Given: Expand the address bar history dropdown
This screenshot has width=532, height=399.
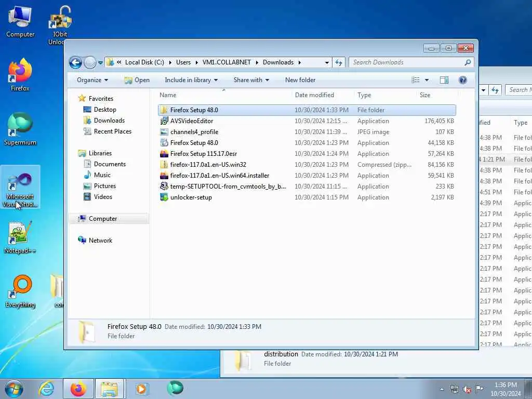Looking at the screenshot, I should coord(327,62).
